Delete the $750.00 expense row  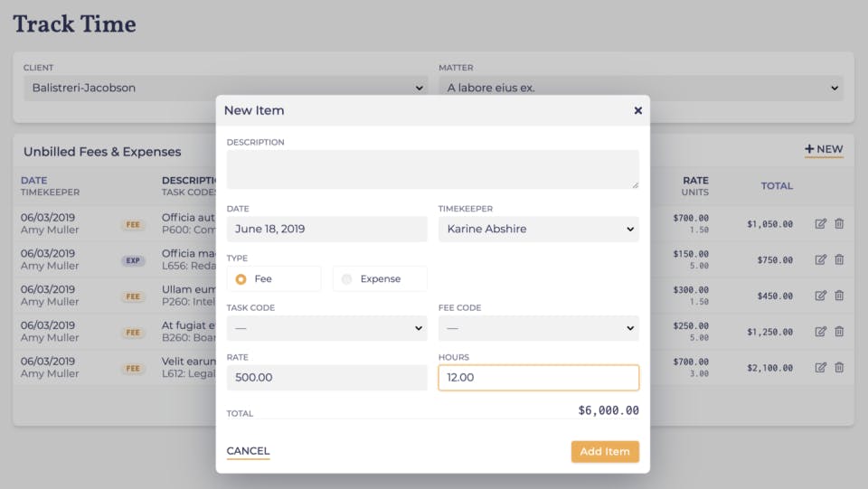[x=839, y=259]
